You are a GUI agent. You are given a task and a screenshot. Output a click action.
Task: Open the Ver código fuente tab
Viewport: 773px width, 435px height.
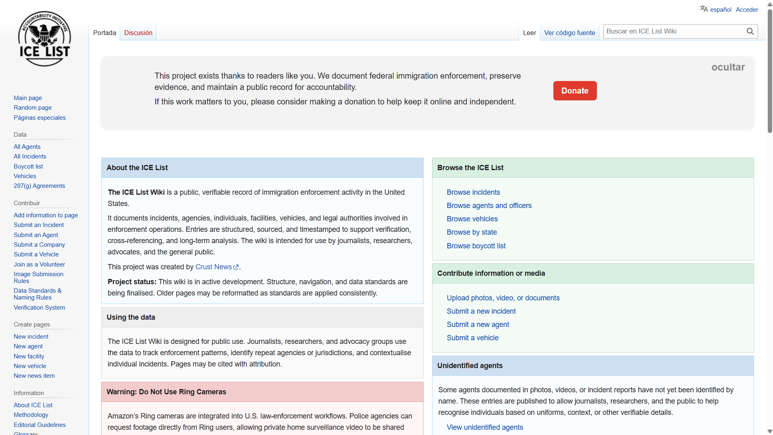point(569,33)
